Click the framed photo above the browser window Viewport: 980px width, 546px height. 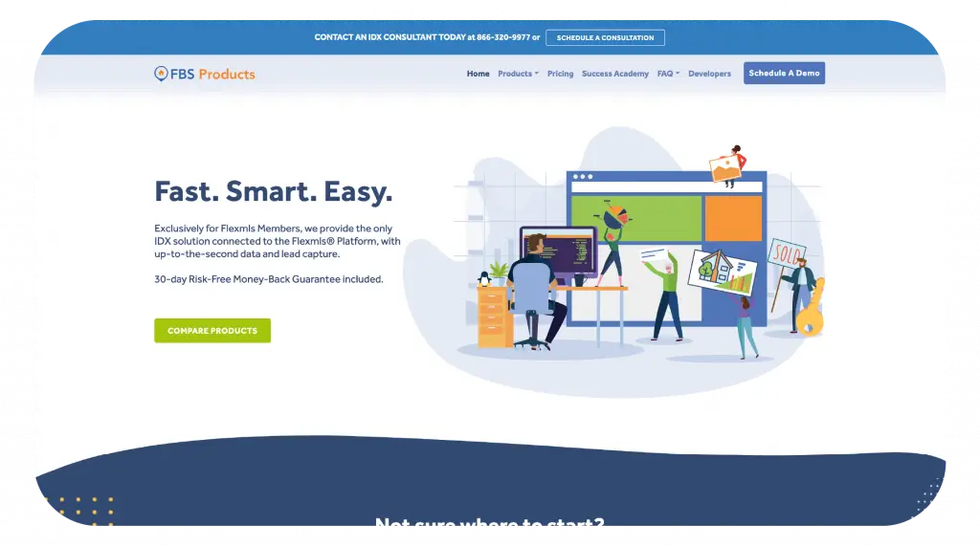click(725, 169)
